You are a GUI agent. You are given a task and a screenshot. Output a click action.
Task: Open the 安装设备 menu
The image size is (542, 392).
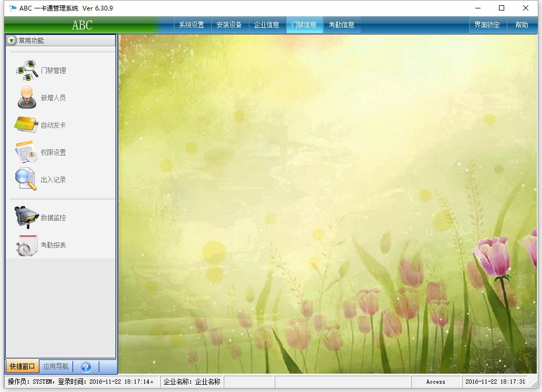pos(229,25)
